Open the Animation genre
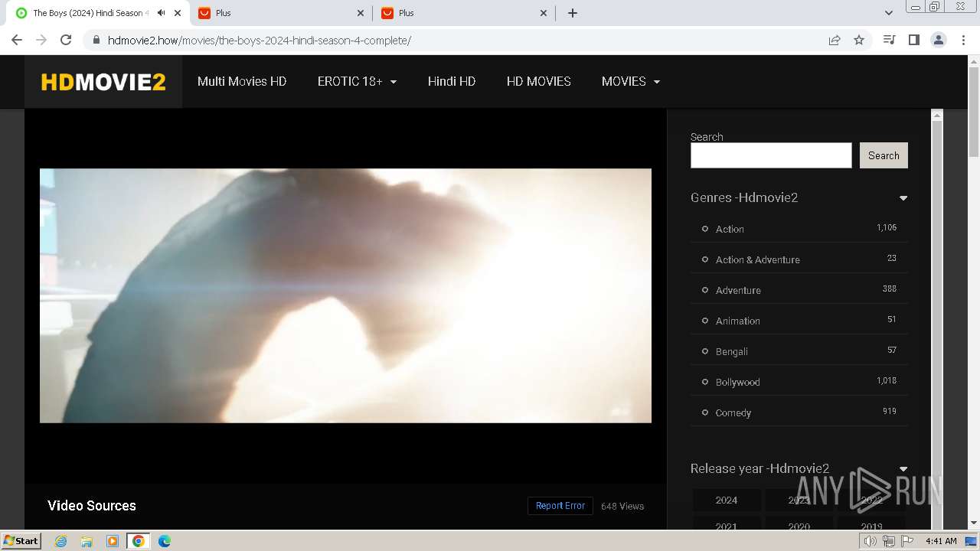This screenshot has width=980, height=551. point(737,321)
